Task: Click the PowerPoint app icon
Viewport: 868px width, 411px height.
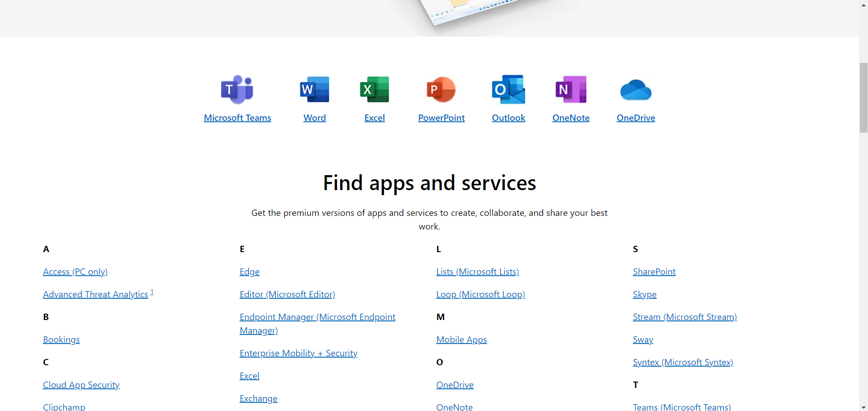Action: click(x=441, y=90)
